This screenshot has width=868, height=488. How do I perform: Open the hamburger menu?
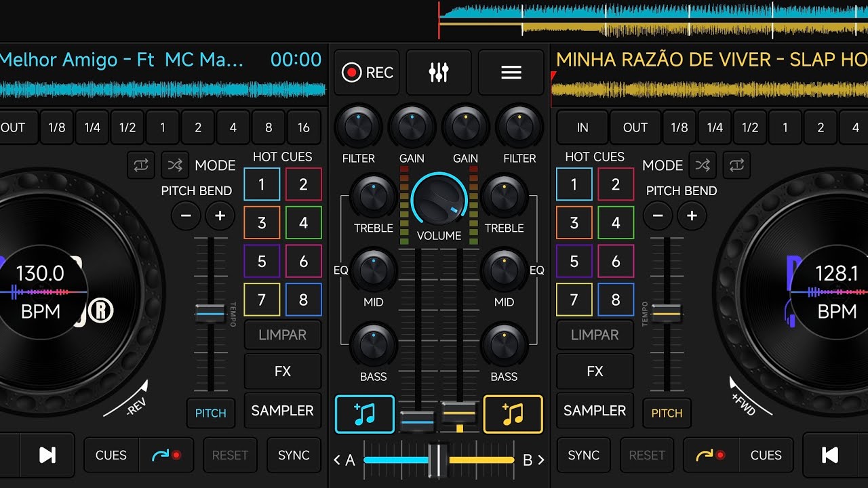(511, 73)
